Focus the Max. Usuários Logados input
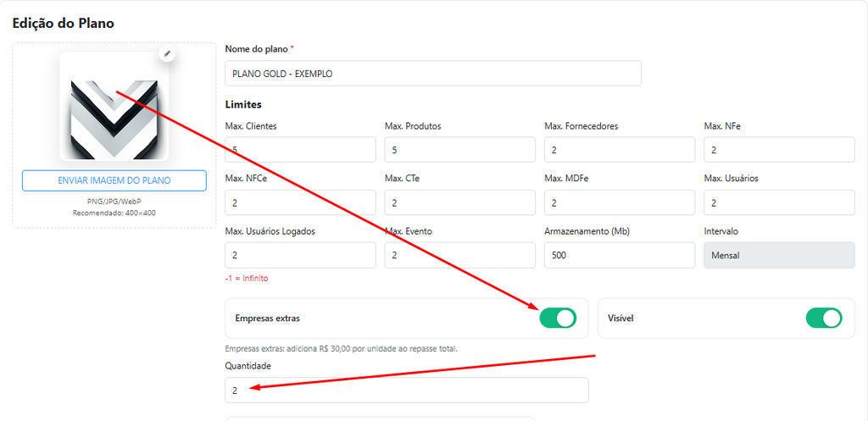 pos(301,256)
